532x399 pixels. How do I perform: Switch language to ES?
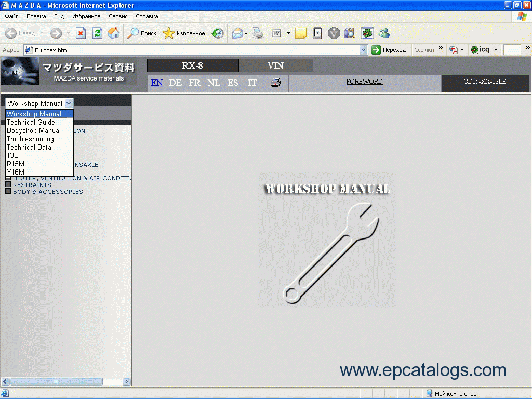(233, 83)
